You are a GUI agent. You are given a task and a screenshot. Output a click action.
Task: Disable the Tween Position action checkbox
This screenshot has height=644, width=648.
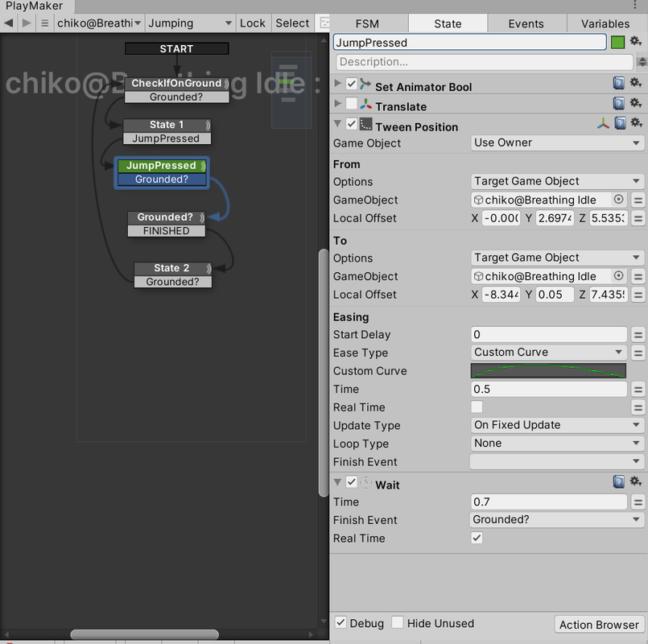pos(351,124)
